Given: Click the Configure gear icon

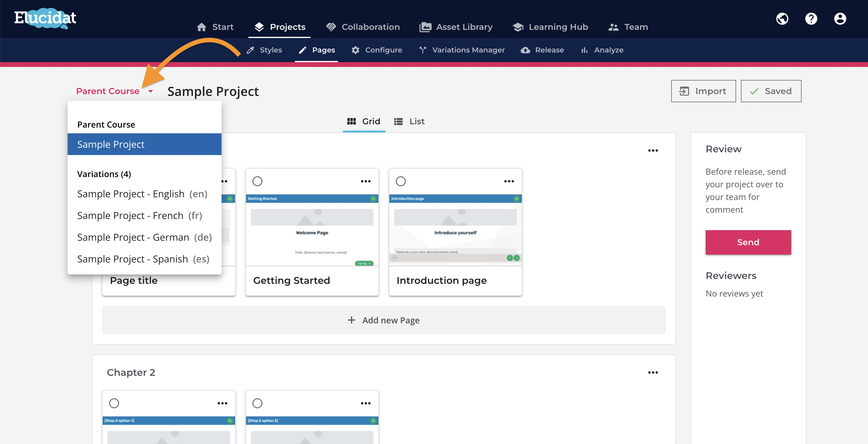Looking at the screenshot, I should coord(355,50).
